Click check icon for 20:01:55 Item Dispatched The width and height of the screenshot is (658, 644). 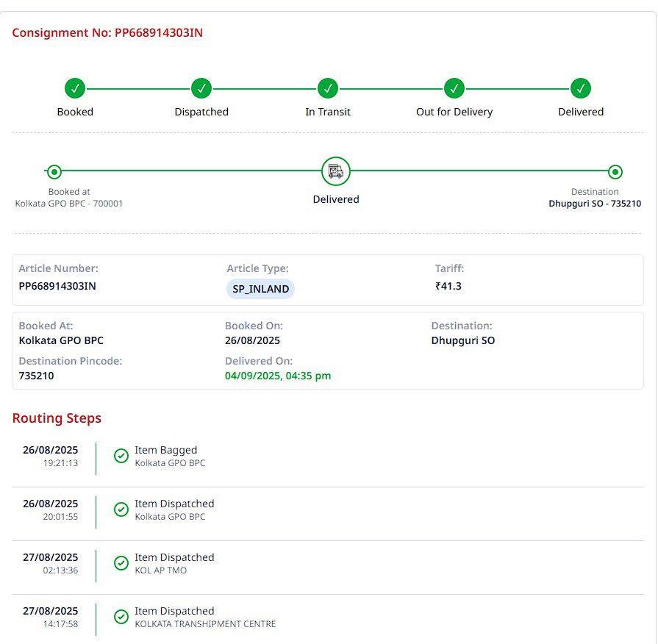coord(121,509)
